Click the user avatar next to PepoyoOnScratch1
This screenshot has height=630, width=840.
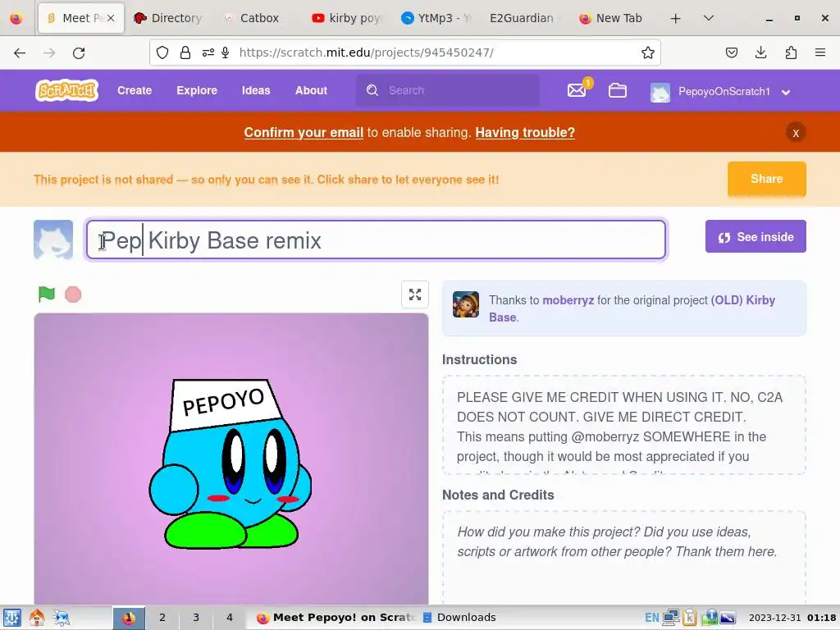[x=660, y=92]
